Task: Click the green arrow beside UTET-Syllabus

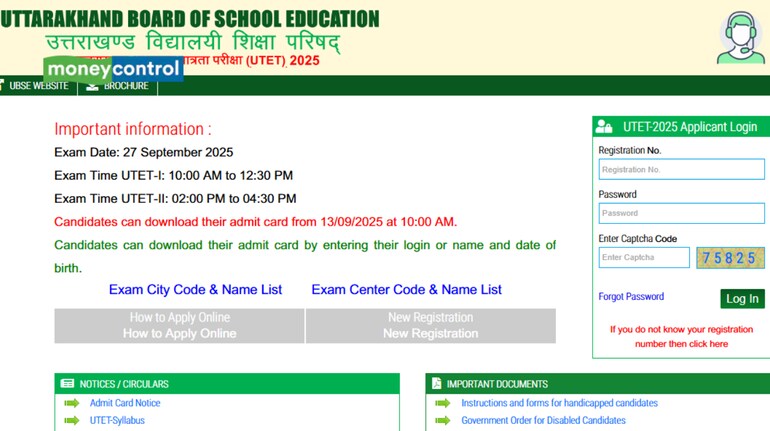Action: (72, 421)
